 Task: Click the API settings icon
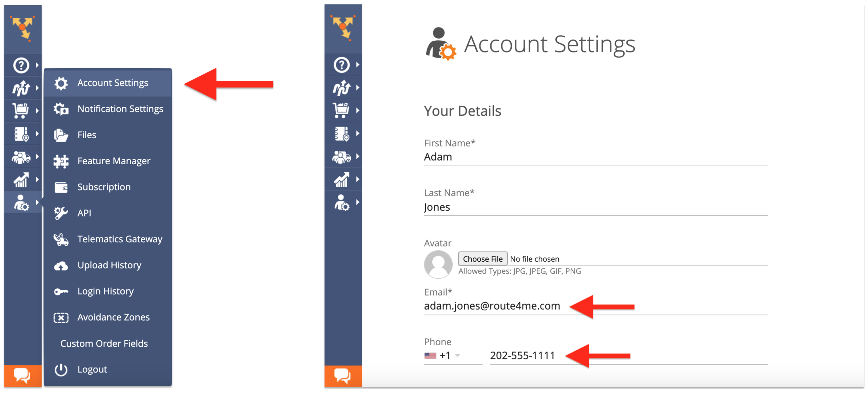pos(63,212)
